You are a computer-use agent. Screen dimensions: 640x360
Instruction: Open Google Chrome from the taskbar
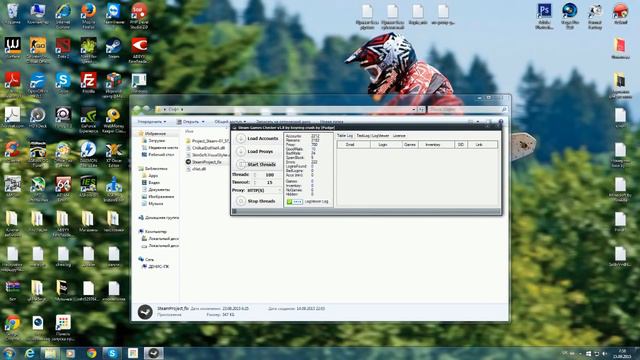pyautogui.click(x=91, y=353)
